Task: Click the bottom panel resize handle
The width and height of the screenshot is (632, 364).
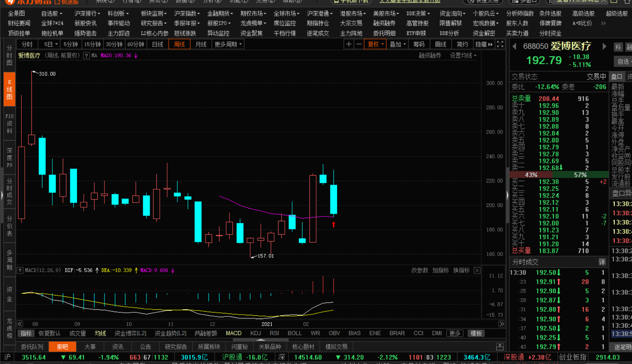Action: coord(260,340)
